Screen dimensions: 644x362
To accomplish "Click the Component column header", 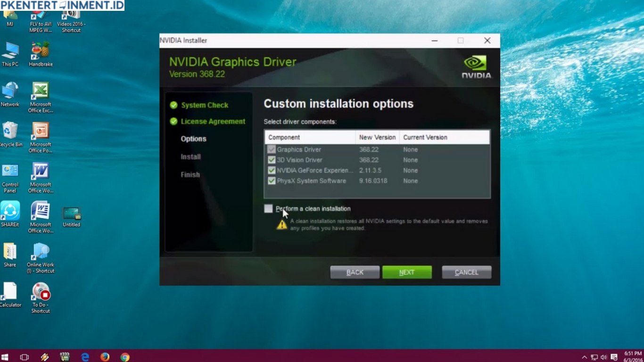I will (x=310, y=137).
